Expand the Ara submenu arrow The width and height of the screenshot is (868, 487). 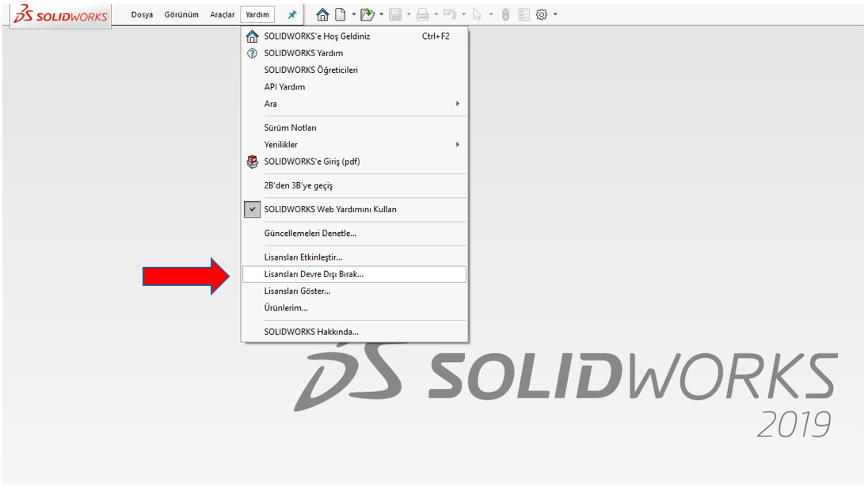pos(457,104)
